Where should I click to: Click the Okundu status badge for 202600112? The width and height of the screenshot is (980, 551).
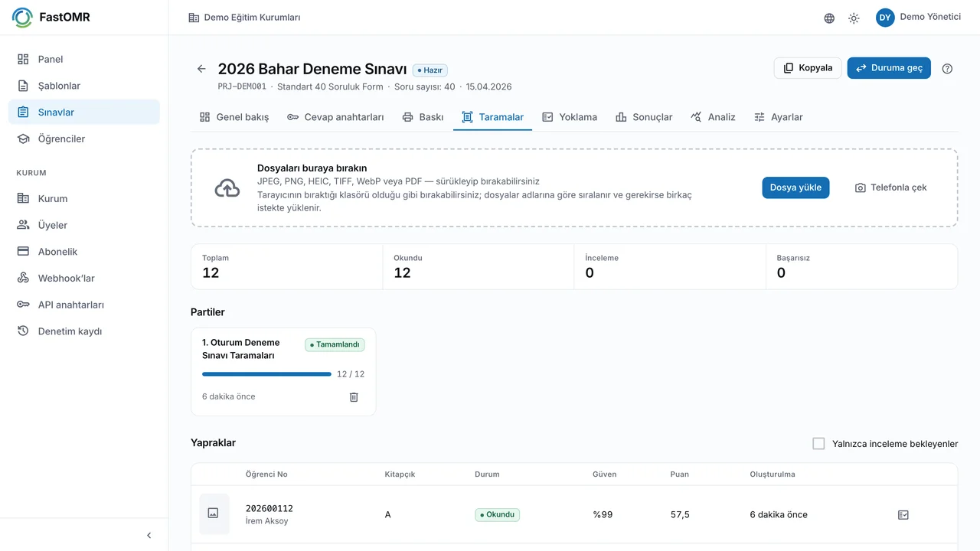497,515
